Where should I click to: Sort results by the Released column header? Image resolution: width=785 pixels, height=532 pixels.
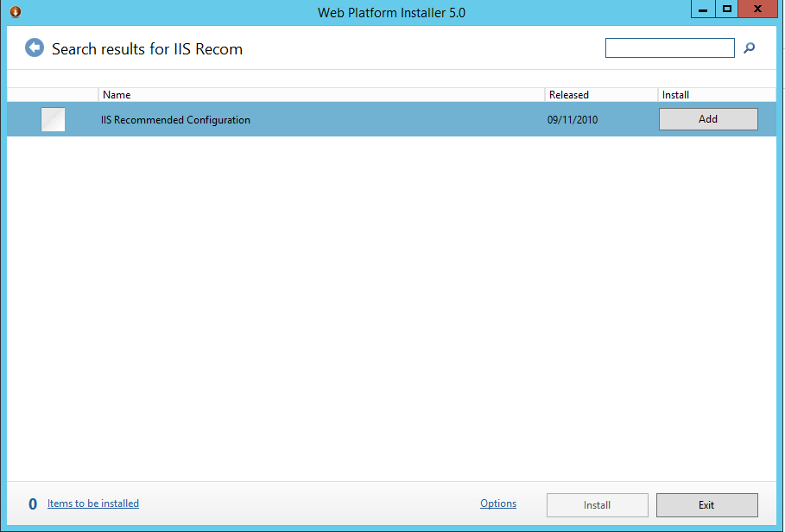(x=568, y=95)
